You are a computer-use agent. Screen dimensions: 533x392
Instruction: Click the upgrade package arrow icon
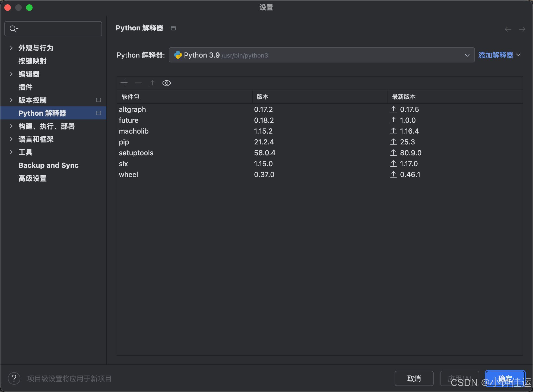tap(153, 83)
